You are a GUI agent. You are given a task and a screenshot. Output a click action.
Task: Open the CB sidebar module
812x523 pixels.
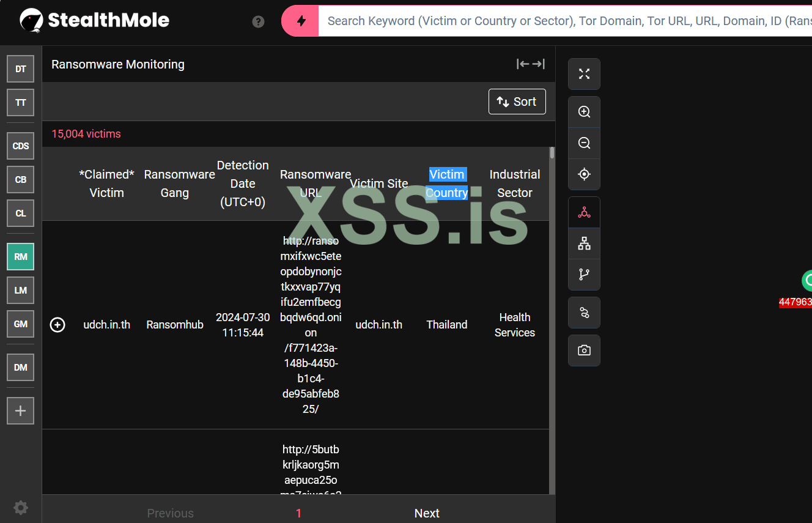[21, 180]
